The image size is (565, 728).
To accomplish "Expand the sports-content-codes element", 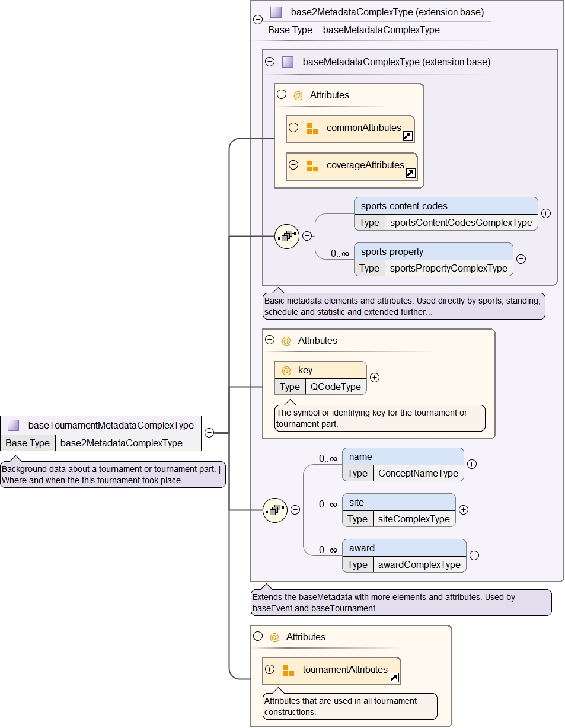I will coord(546,213).
